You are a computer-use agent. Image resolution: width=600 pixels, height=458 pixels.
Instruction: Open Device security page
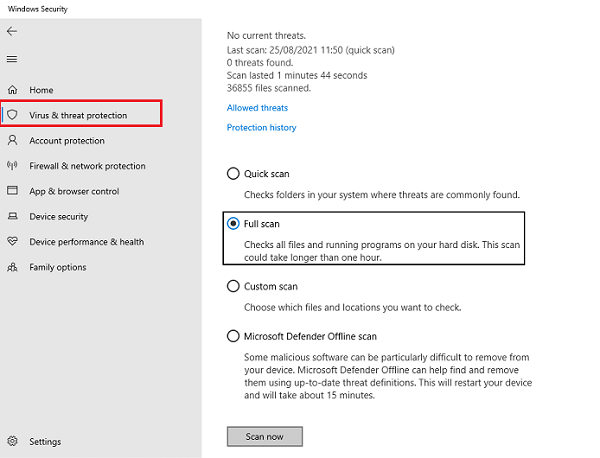tap(59, 217)
